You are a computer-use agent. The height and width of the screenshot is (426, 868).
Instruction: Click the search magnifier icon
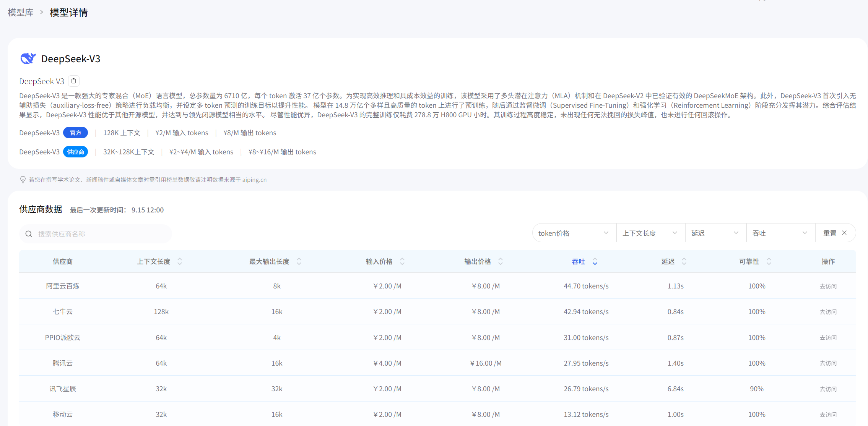tap(29, 234)
